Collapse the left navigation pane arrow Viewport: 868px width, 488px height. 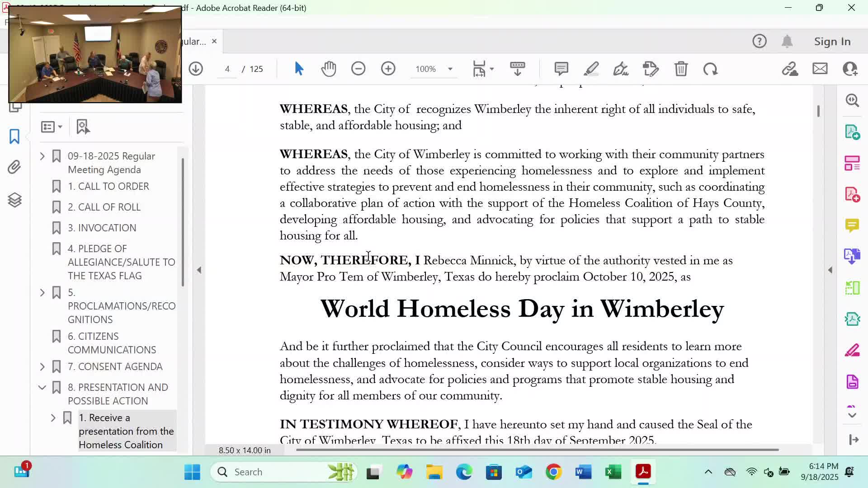[199, 270]
